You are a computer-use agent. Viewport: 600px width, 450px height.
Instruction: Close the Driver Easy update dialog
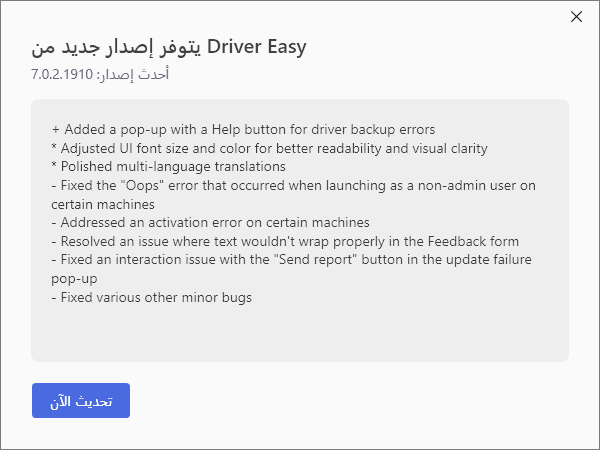coord(576,16)
